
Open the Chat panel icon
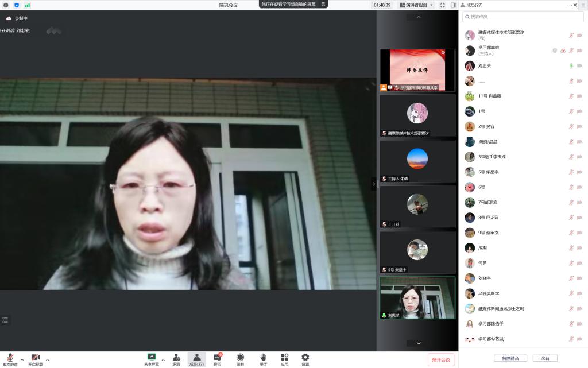pos(217,358)
